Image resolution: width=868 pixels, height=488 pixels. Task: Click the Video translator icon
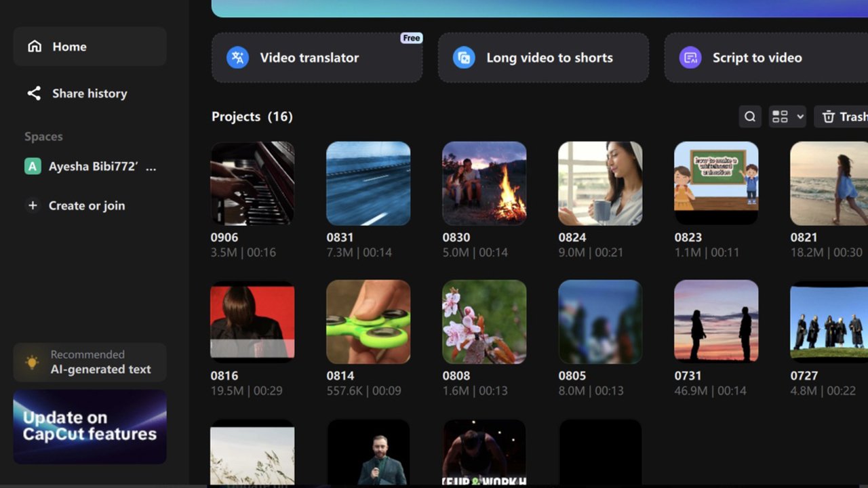237,58
